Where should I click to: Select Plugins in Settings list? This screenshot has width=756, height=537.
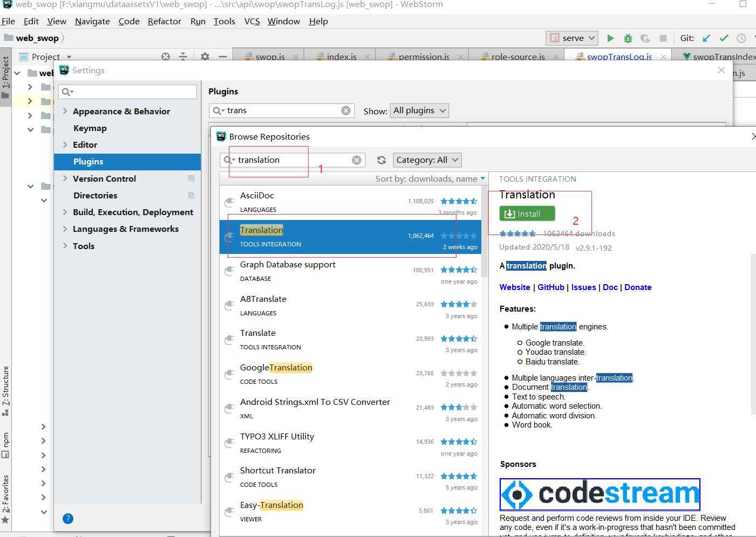pos(127,161)
